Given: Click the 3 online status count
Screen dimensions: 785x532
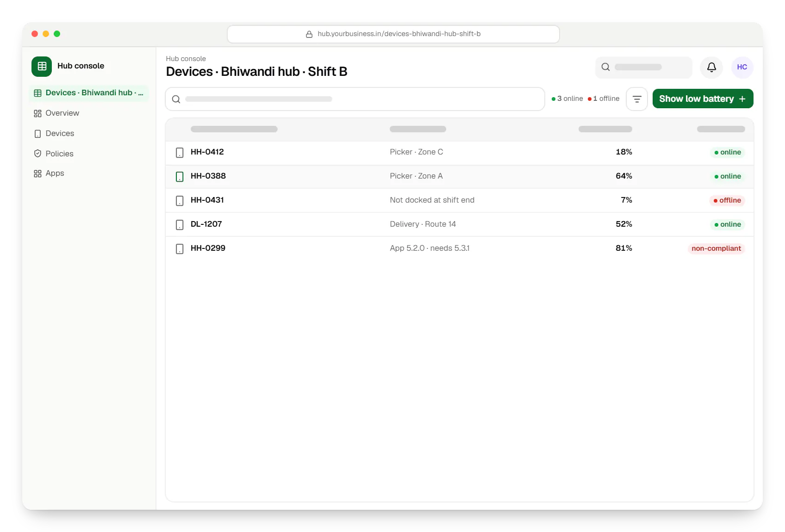Looking at the screenshot, I should 567,99.
